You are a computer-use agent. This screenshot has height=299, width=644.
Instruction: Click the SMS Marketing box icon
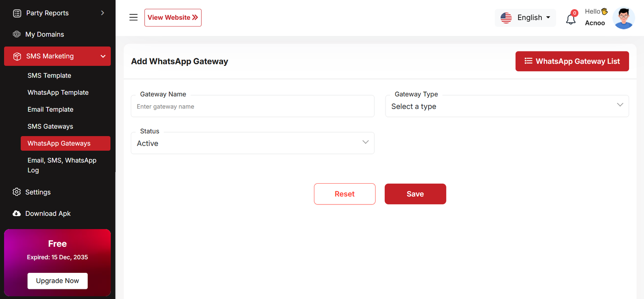pos(17,56)
